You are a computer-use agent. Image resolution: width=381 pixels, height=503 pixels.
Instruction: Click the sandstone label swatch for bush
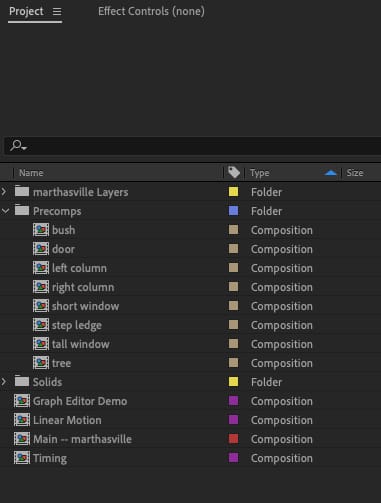233,230
